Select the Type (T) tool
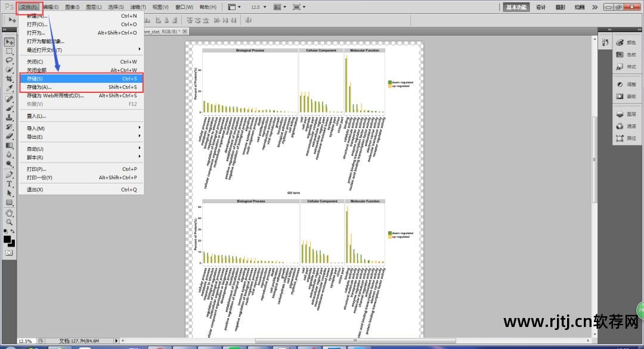The width and height of the screenshot is (644, 349). click(10, 184)
